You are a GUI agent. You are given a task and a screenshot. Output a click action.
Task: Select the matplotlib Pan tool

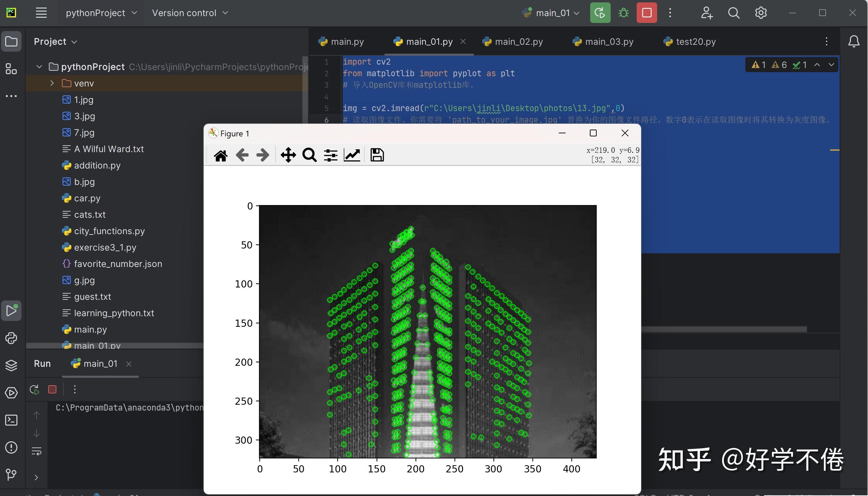point(288,155)
